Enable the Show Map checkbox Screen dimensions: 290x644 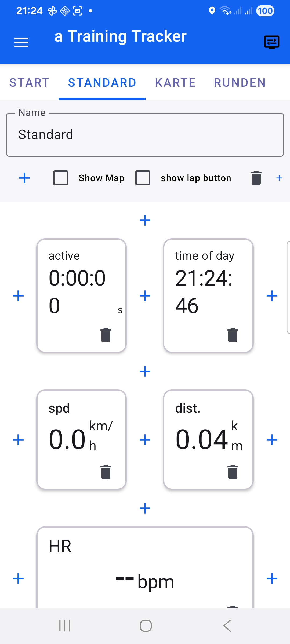tap(61, 178)
